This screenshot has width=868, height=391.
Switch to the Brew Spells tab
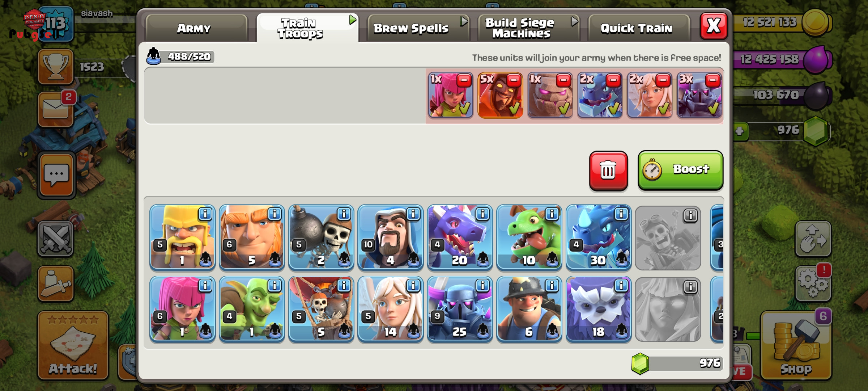[418, 28]
